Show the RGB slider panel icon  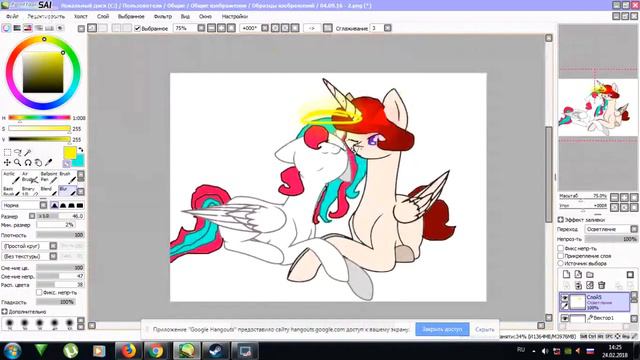point(17,28)
